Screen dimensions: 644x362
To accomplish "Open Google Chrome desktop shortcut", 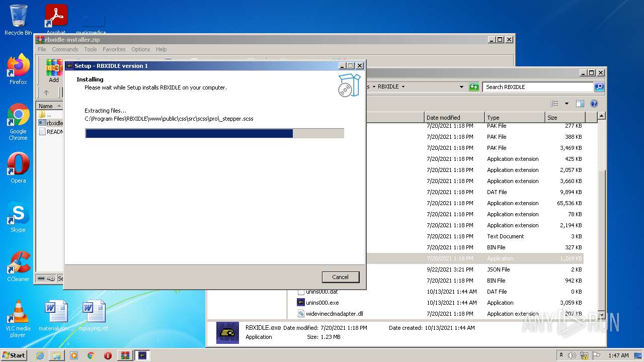I will pos(18,122).
